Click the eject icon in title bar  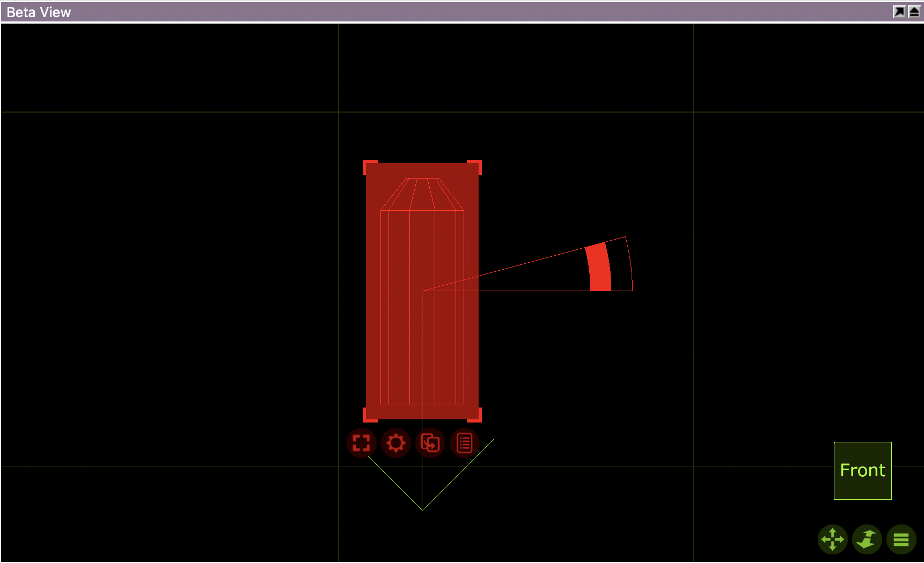tap(914, 12)
